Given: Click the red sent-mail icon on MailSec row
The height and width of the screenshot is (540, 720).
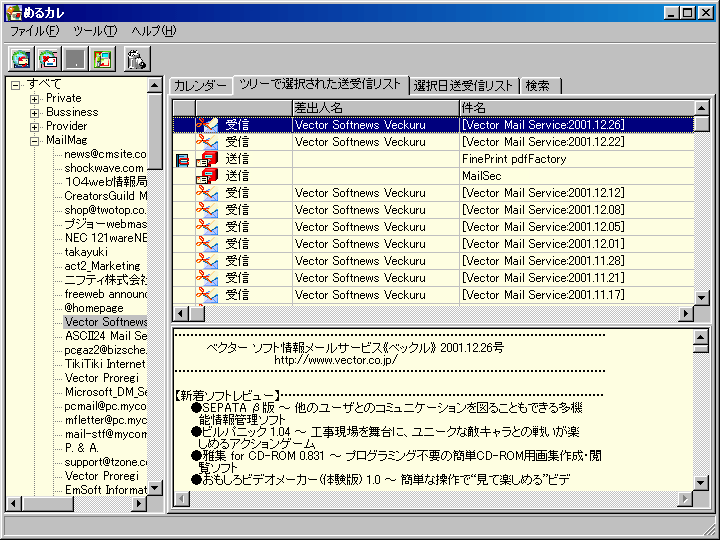Looking at the screenshot, I should click(207, 176).
